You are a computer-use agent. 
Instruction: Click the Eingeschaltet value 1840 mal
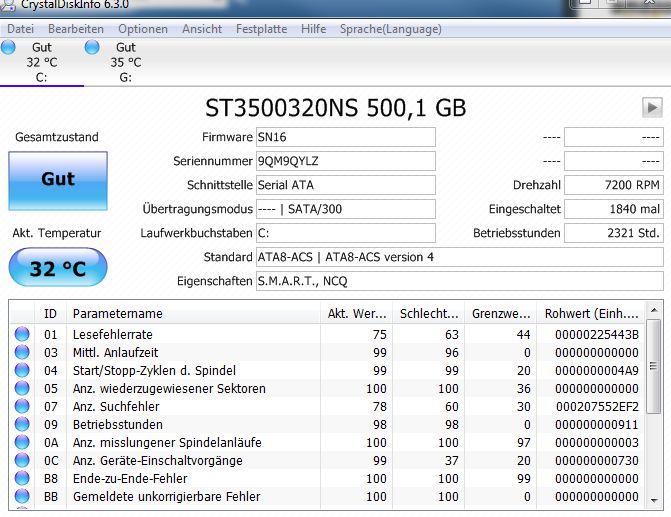tap(614, 209)
